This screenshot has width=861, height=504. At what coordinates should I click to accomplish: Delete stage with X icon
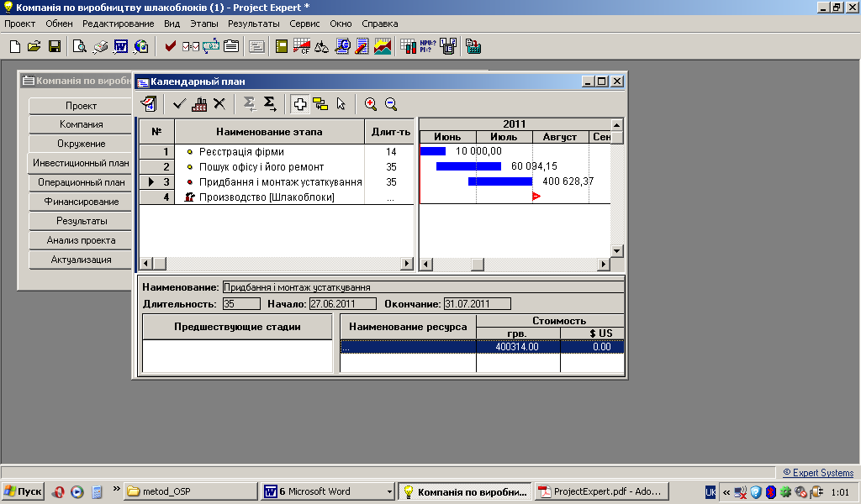(x=219, y=103)
